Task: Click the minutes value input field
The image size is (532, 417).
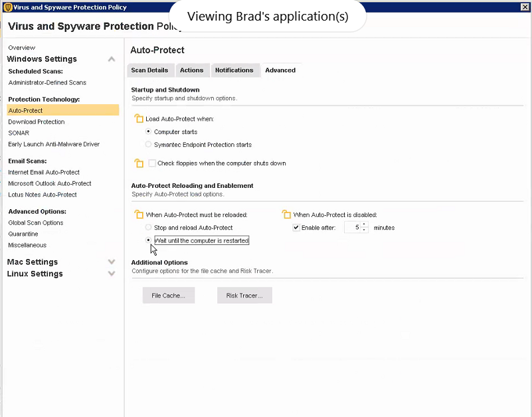Action: 353,227
